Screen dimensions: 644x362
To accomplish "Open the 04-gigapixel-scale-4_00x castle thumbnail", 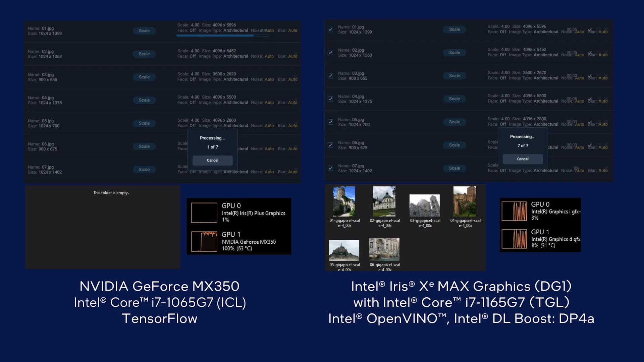I will (465, 201).
